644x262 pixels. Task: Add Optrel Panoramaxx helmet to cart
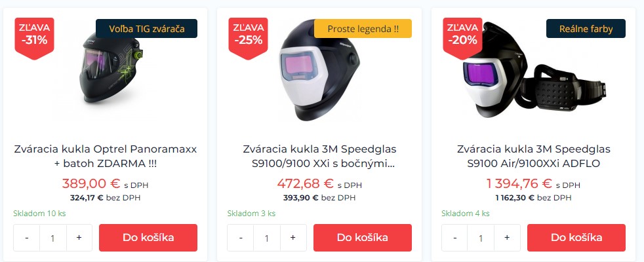(x=148, y=238)
